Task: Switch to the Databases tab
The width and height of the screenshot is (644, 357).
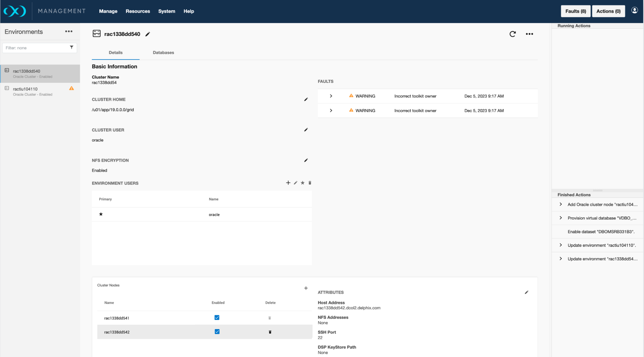Action: pyautogui.click(x=163, y=52)
